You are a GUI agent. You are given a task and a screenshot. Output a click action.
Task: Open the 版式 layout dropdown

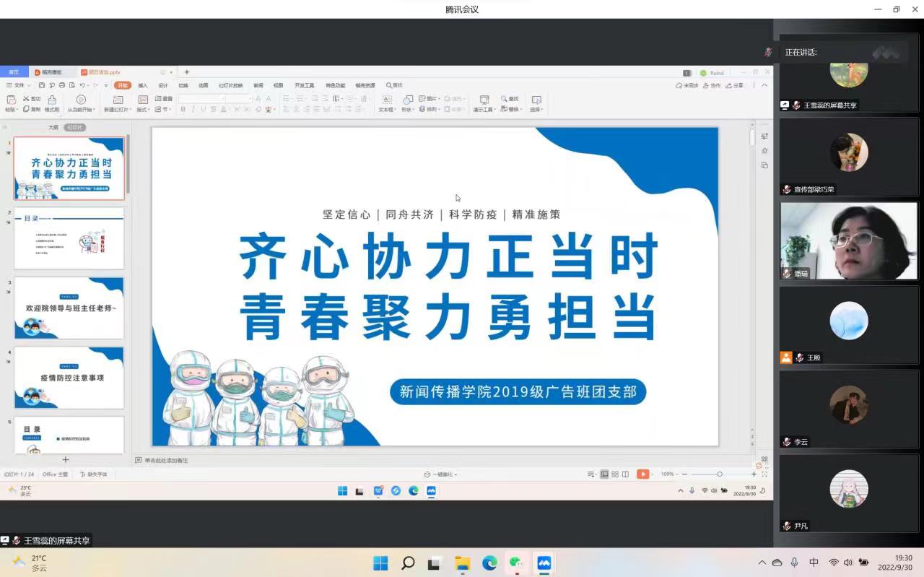coord(143,110)
